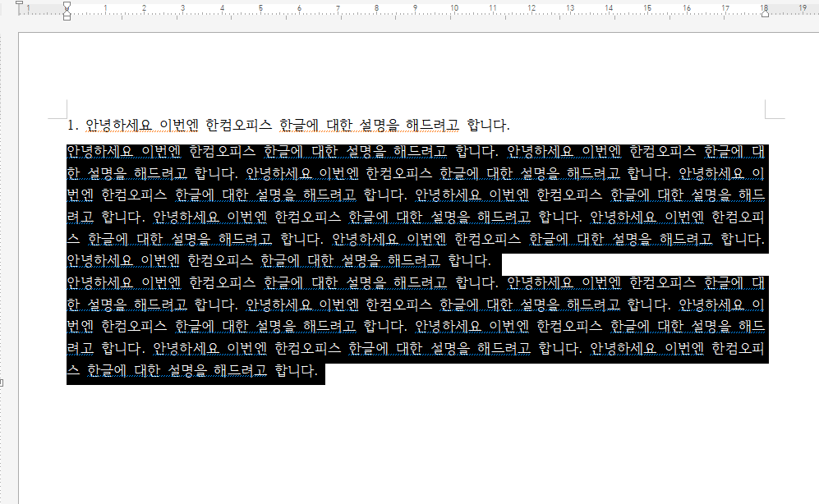Select the right indent marker on the ruler
The image size is (819, 504).
click(765, 14)
